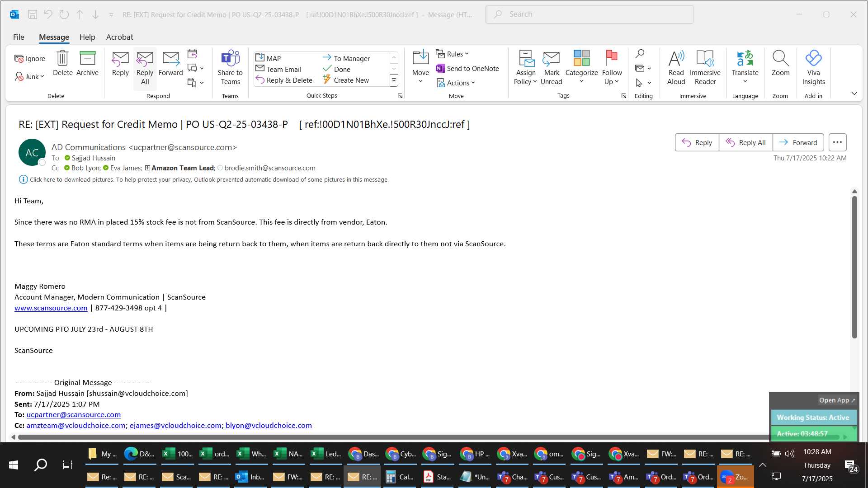The height and width of the screenshot is (488, 868).
Task: Delete this message with trash icon
Action: click(x=62, y=63)
